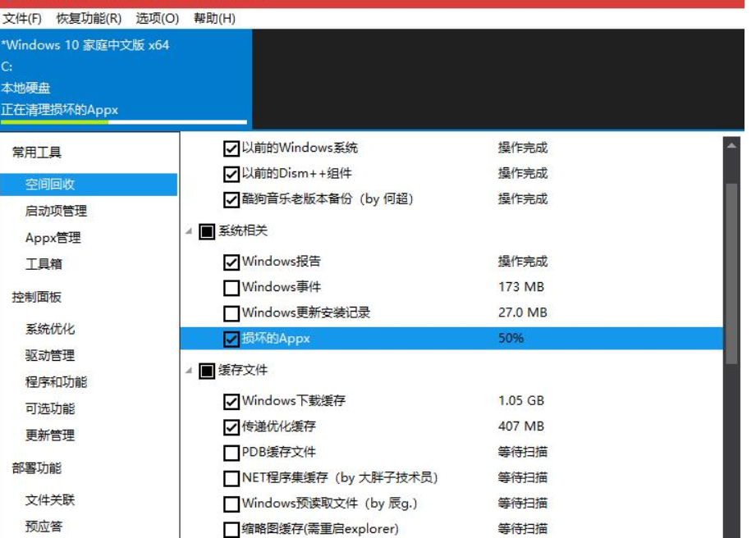Click the scroll-up arrow of the list scrollbar
Screen dimensions: 756x538
pyautogui.click(x=731, y=145)
